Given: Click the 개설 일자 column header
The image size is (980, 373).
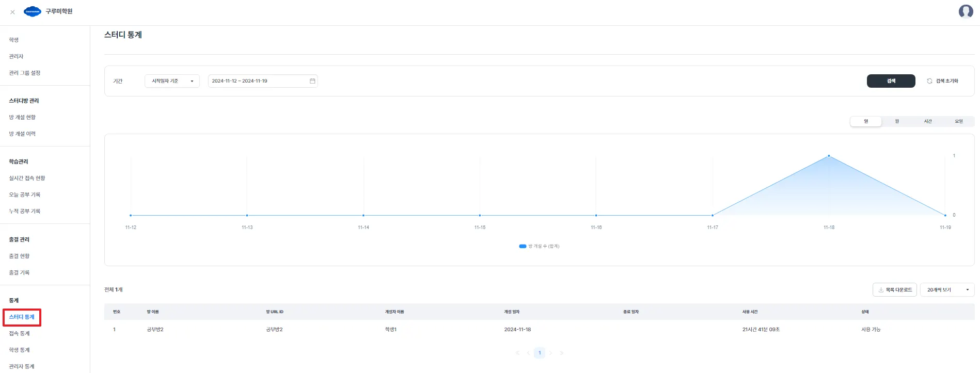Looking at the screenshot, I should pos(512,312).
